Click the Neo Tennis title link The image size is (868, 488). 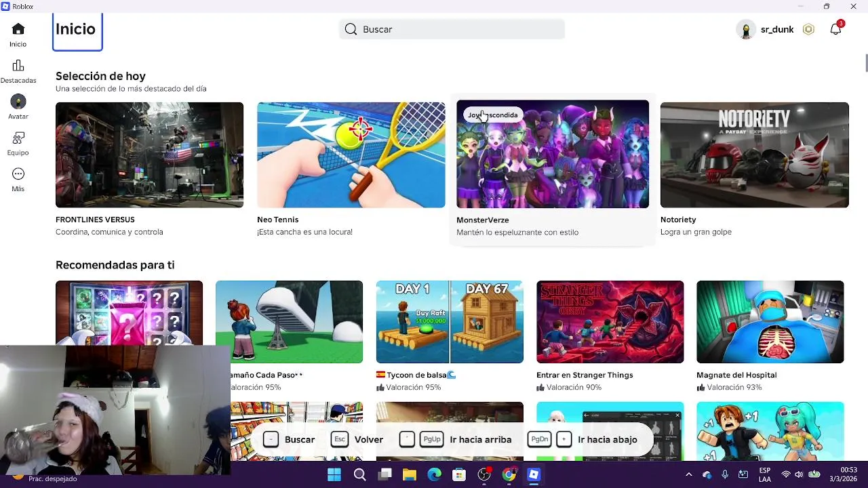pyautogui.click(x=277, y=220)
